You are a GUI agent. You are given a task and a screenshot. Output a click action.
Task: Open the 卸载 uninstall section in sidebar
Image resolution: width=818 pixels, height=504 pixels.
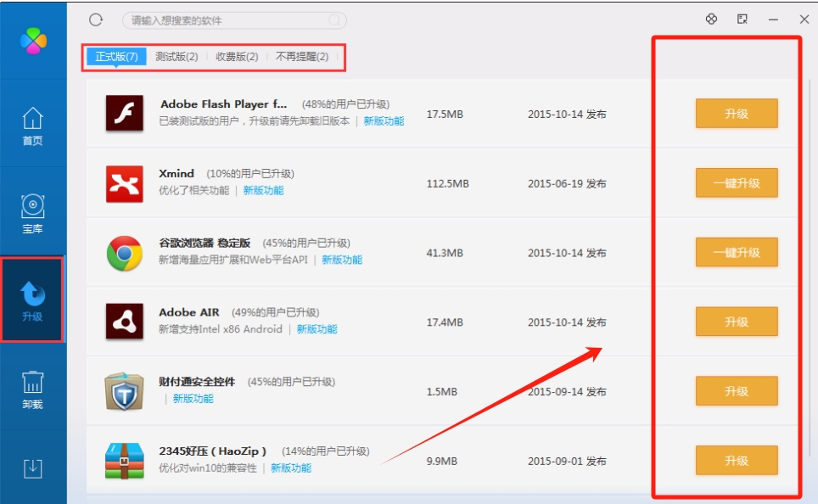pyautogui.click(x=32, y=392)
